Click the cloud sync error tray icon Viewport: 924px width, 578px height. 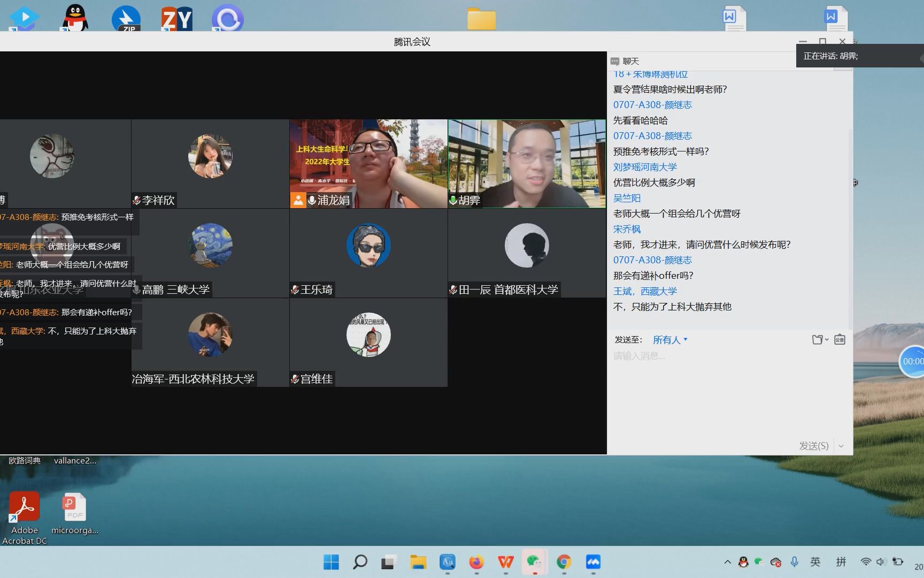[776, 562]
